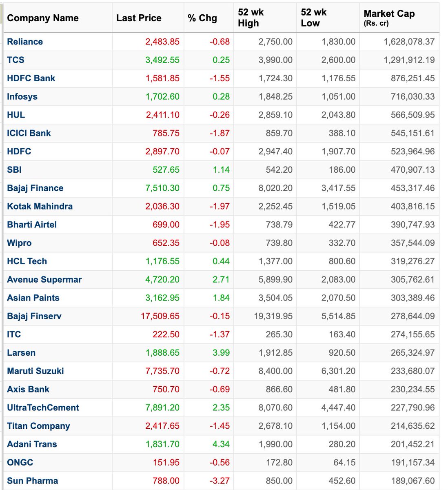Click the ONGC company name
This screenshot has width=448, height=490.
click(x=20, y=463)
